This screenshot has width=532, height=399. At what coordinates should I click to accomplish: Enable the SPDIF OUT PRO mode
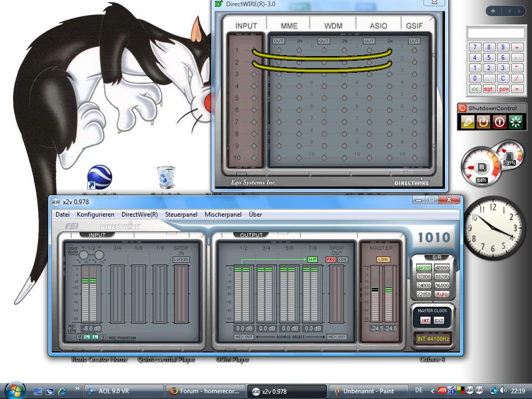click(331, 260)
